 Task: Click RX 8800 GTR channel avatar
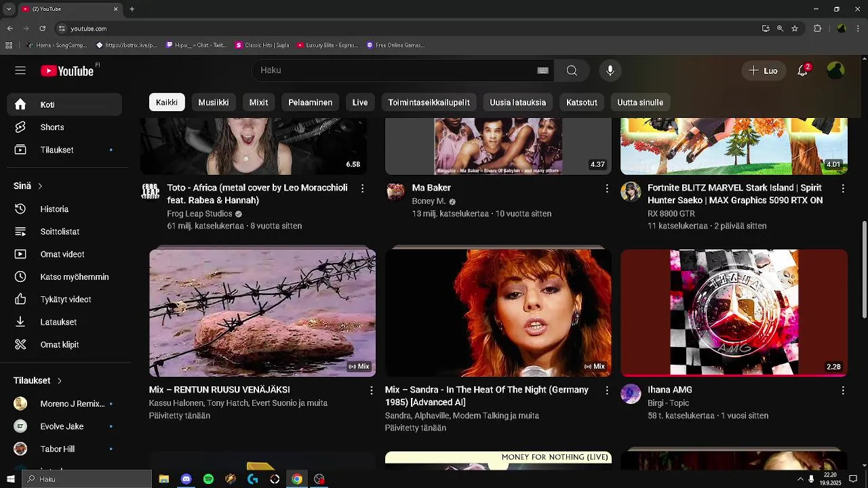[631, 192]
